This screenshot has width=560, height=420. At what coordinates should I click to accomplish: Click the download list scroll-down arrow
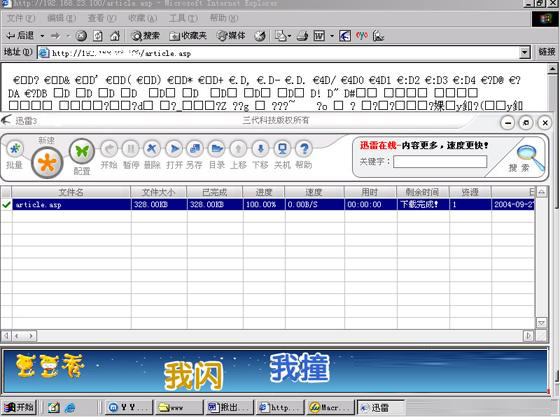541,323
